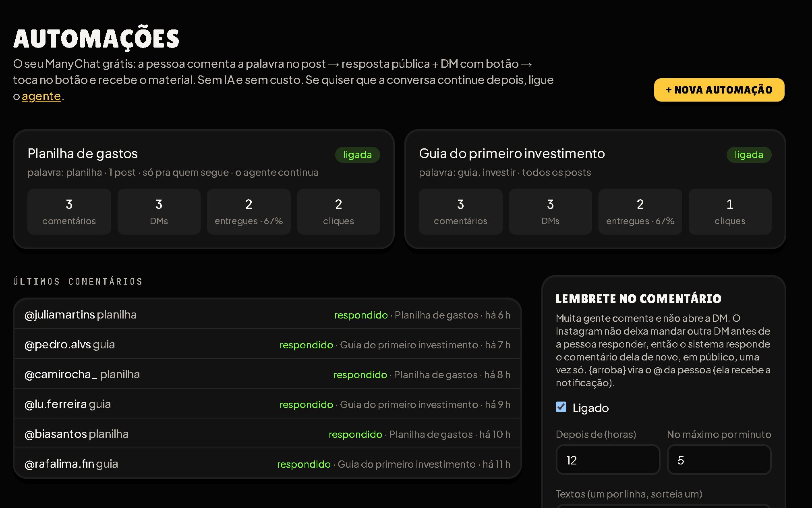Screen dimensions: 812x508
Task: Select comentários stat in Guia do primeiro investimento
Action: tap(461, 212)
